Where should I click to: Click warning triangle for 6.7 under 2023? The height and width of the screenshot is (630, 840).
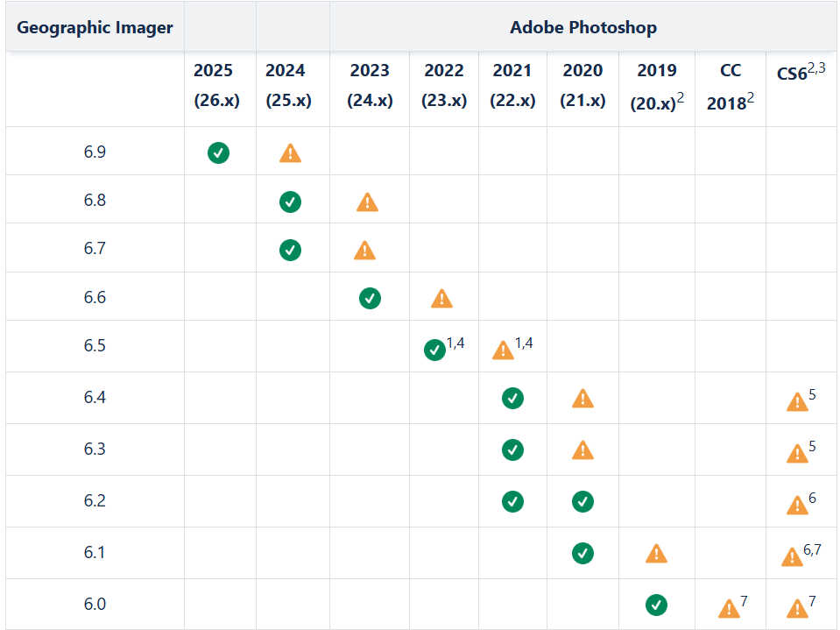(365, 251)
